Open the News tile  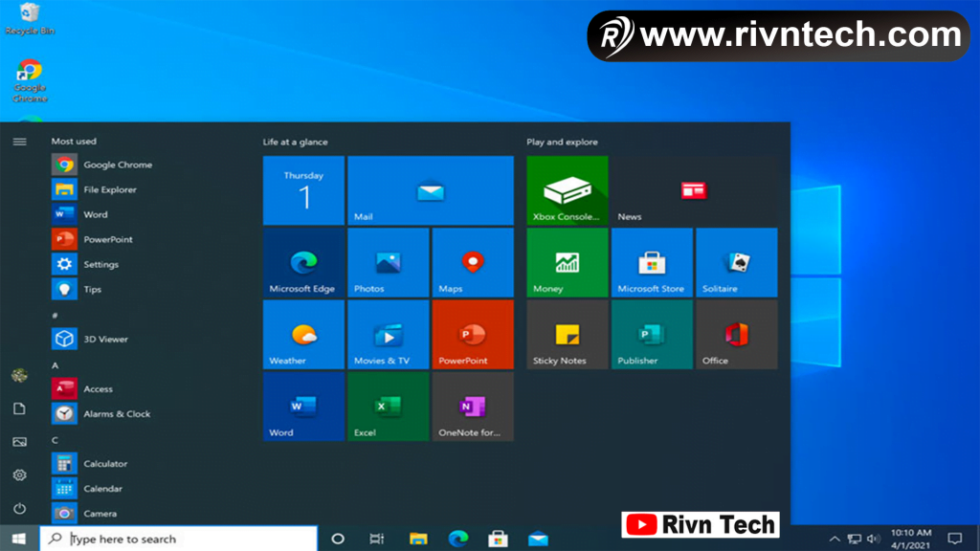click(x=695, y=190)
